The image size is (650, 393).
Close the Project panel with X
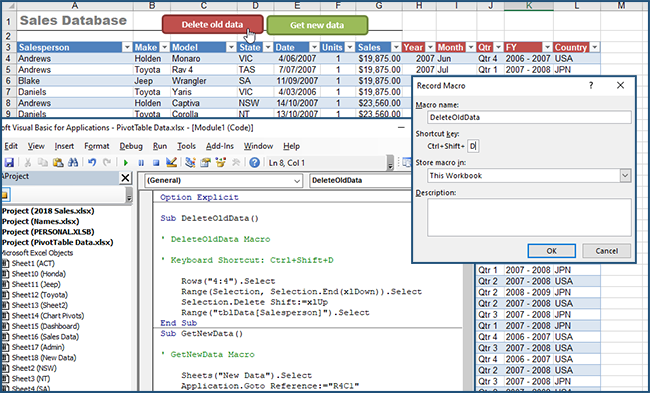point(125,178)
